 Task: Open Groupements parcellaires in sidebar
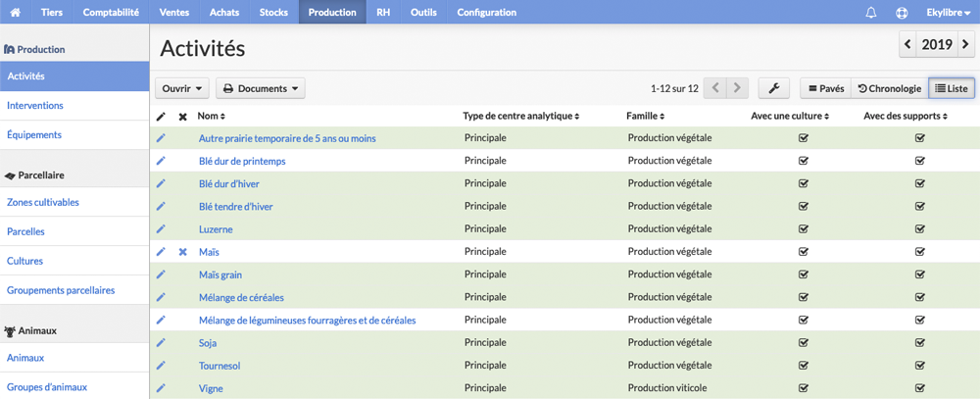(74, 290)
